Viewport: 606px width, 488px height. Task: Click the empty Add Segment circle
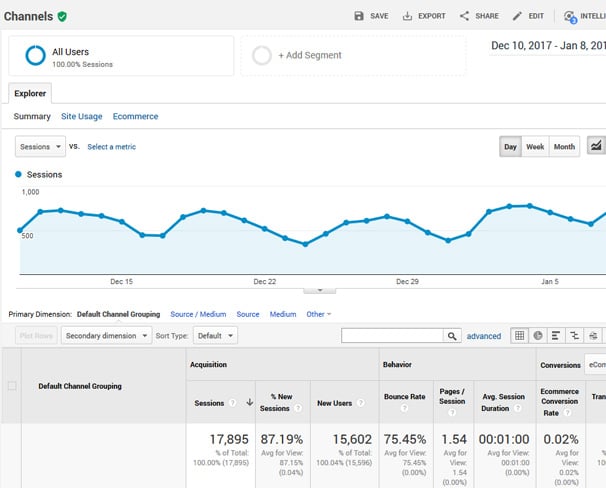coord(262,55)
